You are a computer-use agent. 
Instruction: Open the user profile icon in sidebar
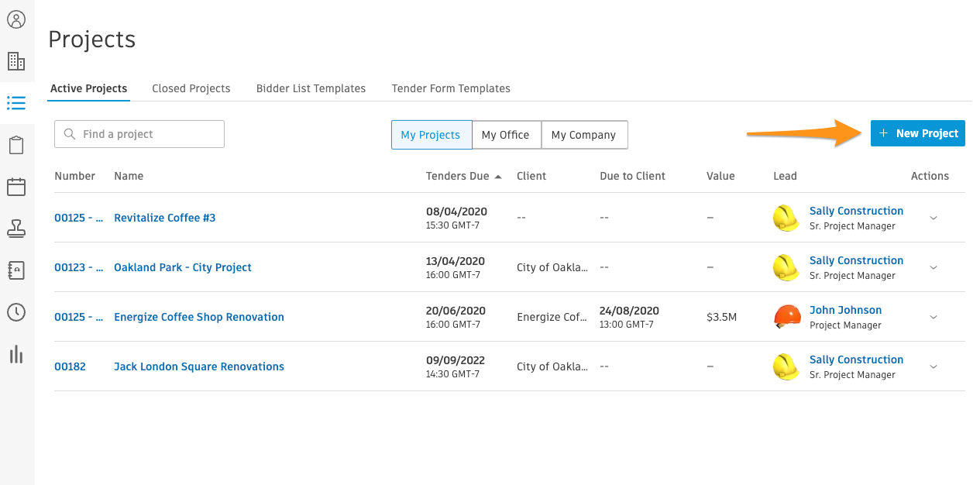click(x=17, y=19)
